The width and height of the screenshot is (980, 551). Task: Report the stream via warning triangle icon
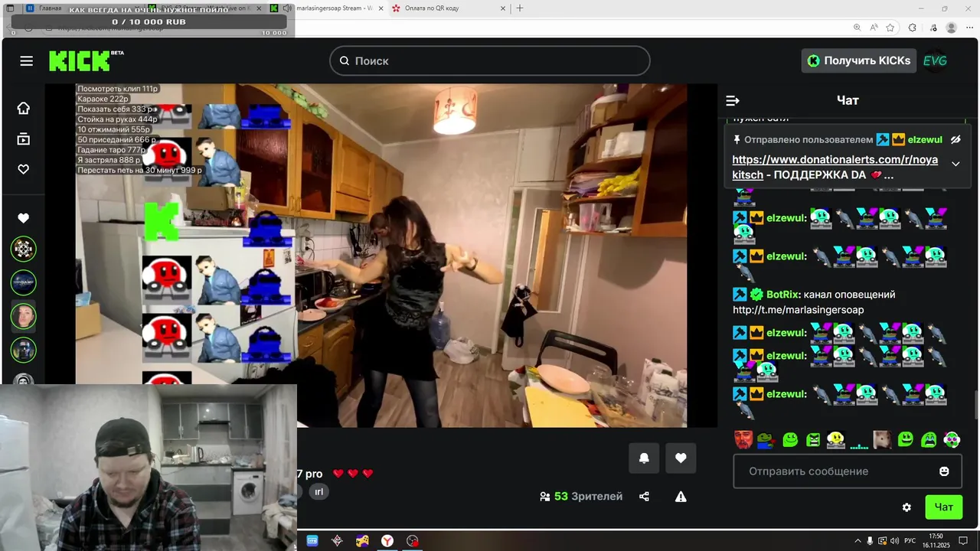pos(681,497)
